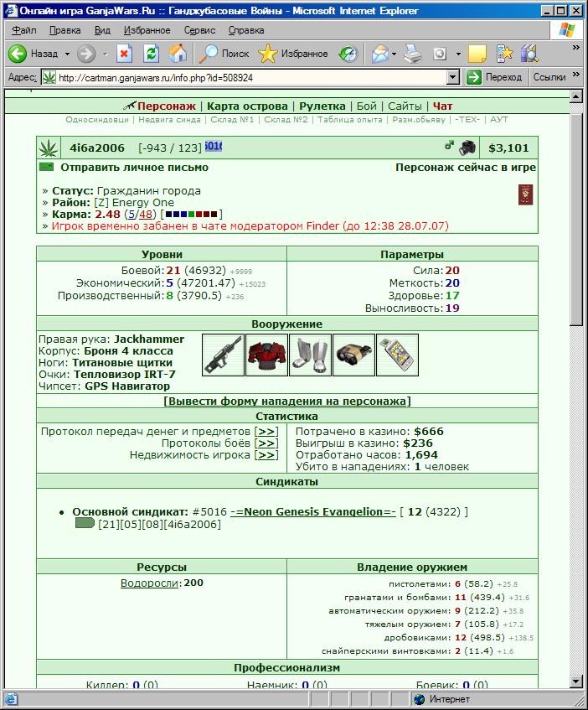Viewport: 588px width, 710px height.
Task: Open the Справка menu
Action: tap(246, 30)
